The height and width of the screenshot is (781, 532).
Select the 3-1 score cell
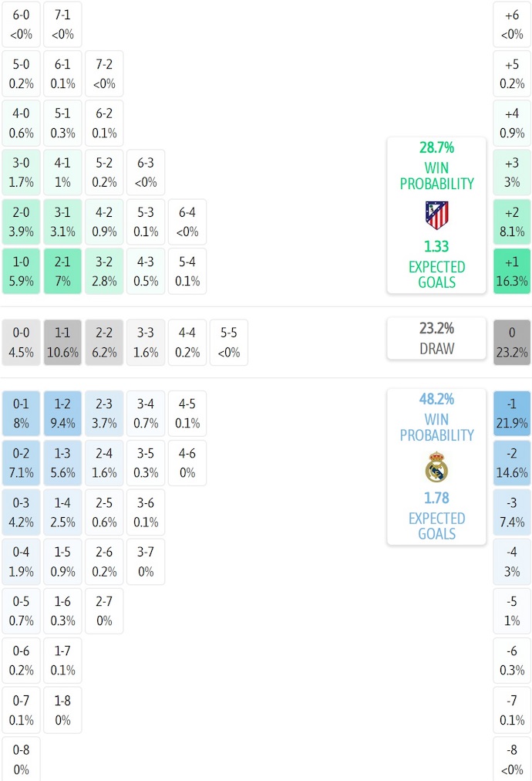coord(62,221)
